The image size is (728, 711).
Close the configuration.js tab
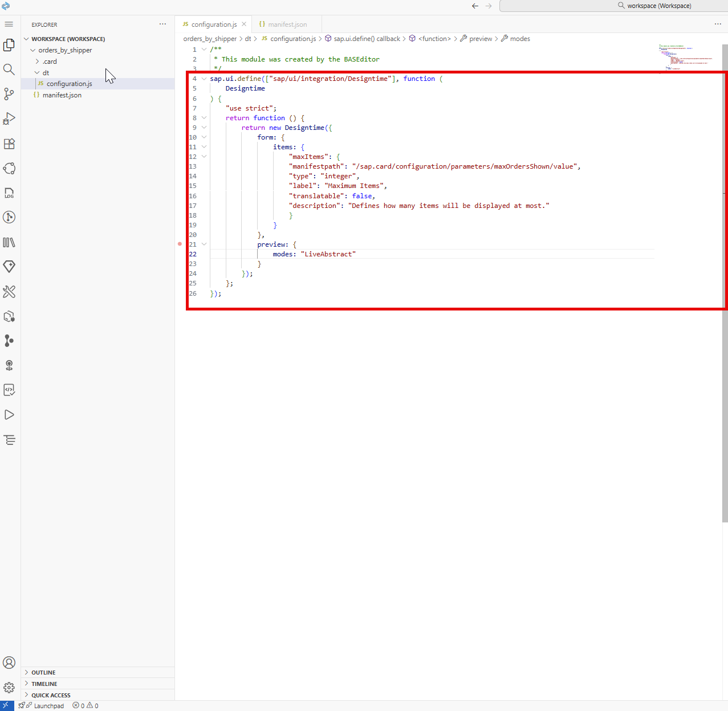coord(244,24)
